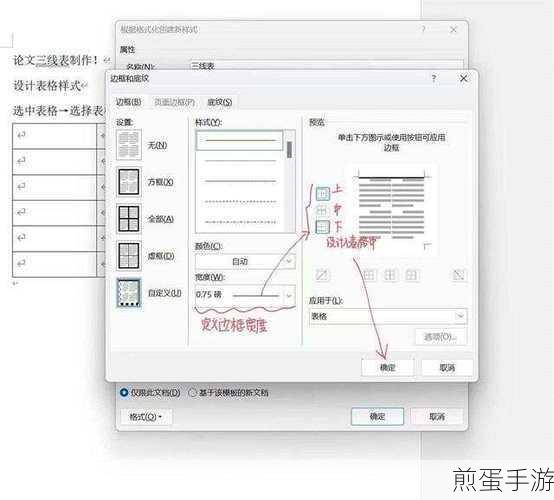This screenshot has width=554, height=500.
Task: Select the 自定义(U) custom border setting icon
Action: [129, 293]
